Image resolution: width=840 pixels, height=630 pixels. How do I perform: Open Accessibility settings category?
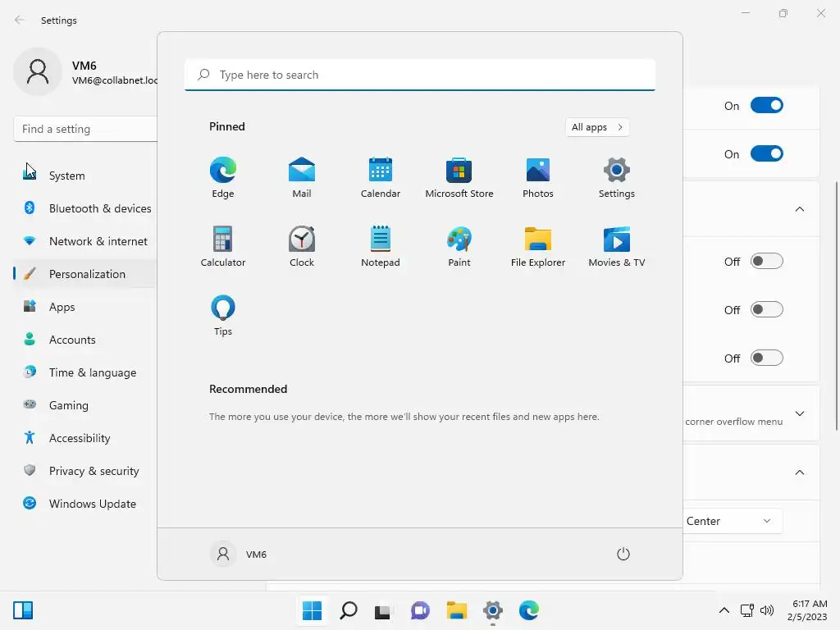[84, 438]
